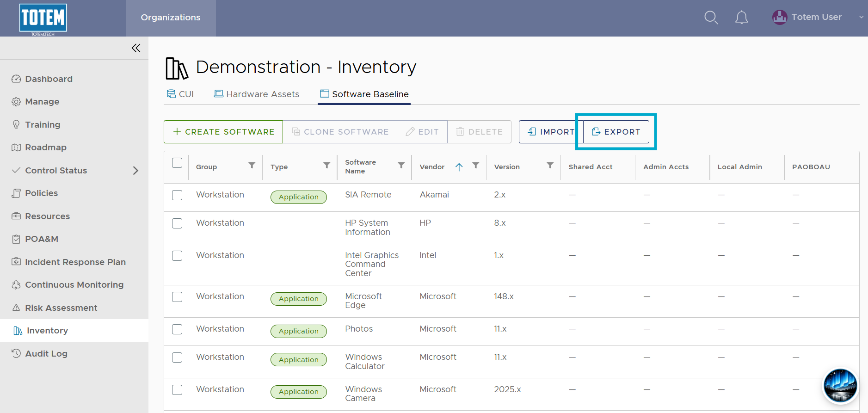Click the PAOBOAU column header

(x=811, y=167)
